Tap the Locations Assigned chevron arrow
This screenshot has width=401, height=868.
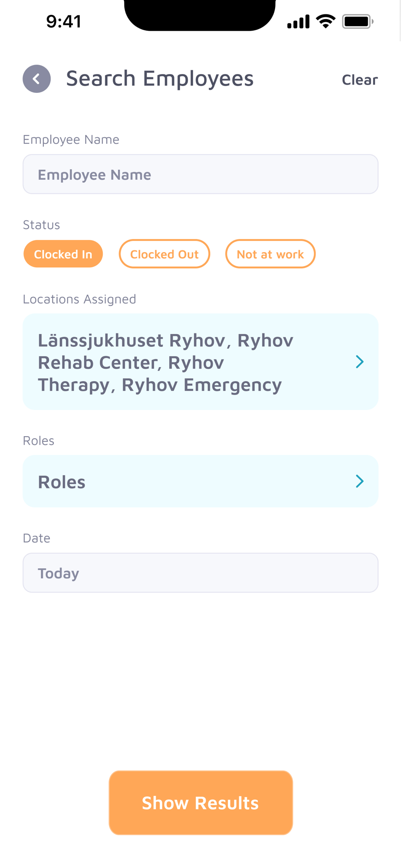[x=359, y=362]
